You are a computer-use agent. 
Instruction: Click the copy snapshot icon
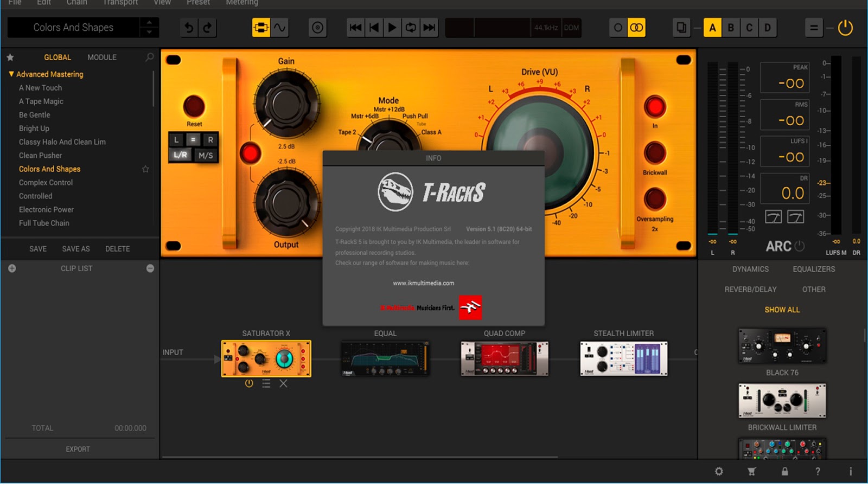coord(681,28)
